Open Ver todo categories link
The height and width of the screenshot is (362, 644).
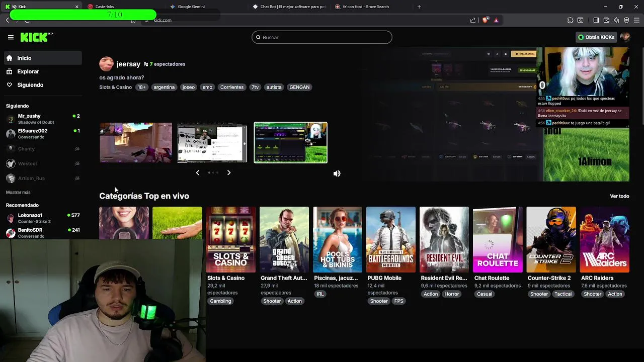click(x=619, y=196)
